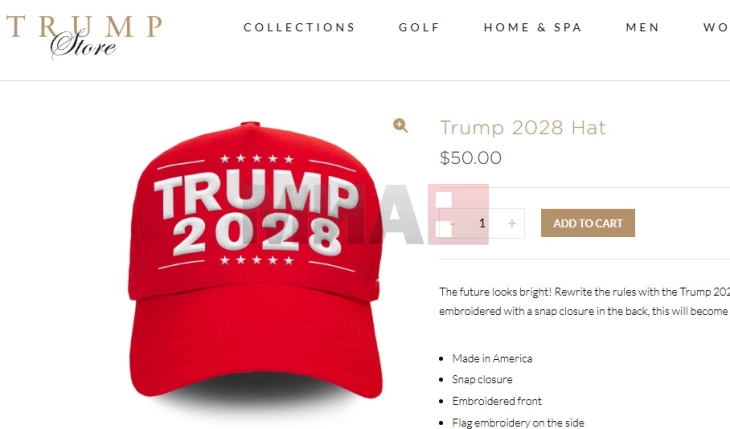730x429 pixels.
Task: Click the Trump Store logo
Action: pos(84,36)
